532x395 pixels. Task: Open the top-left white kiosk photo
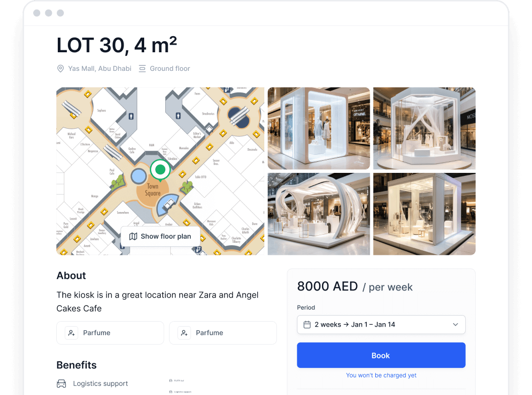pos(318,128)
